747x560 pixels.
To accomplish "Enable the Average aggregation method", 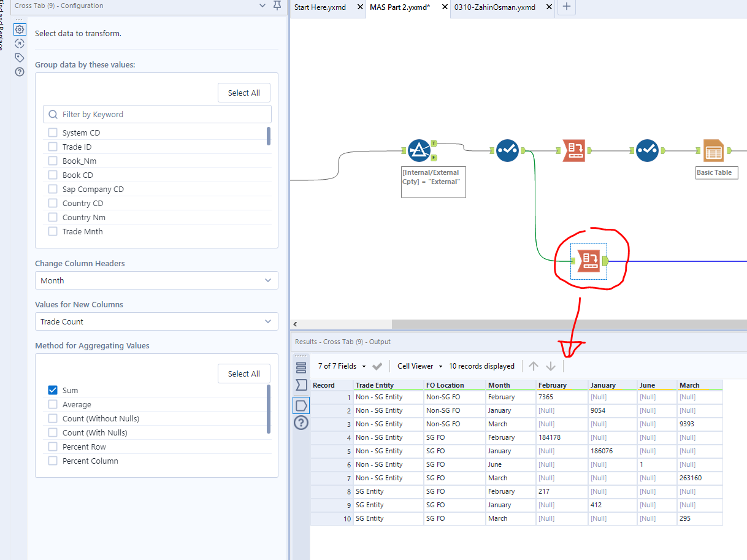I will (x=52, y=404).
